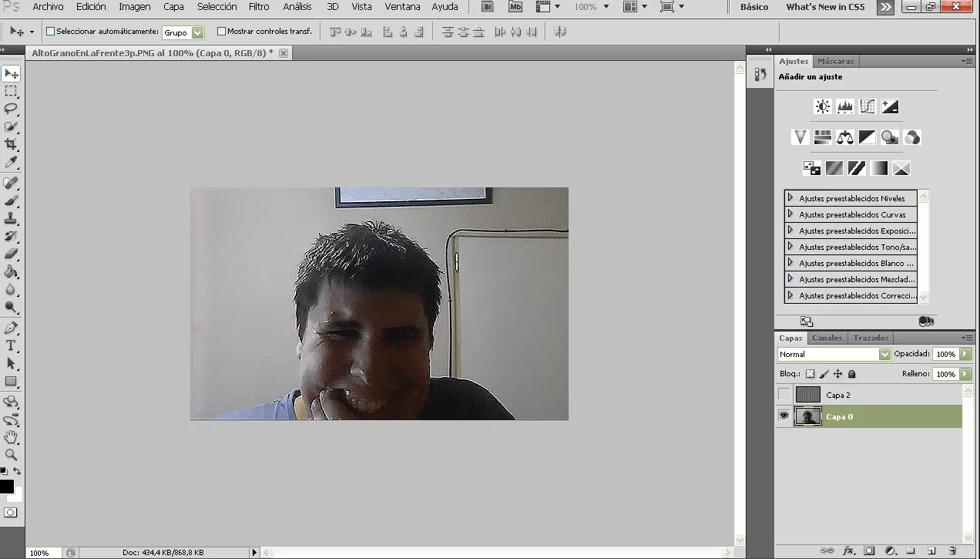Click the black foreground color swatch
Image resolution: width=980 pixels, height=559 pixels.
point(5,487)
